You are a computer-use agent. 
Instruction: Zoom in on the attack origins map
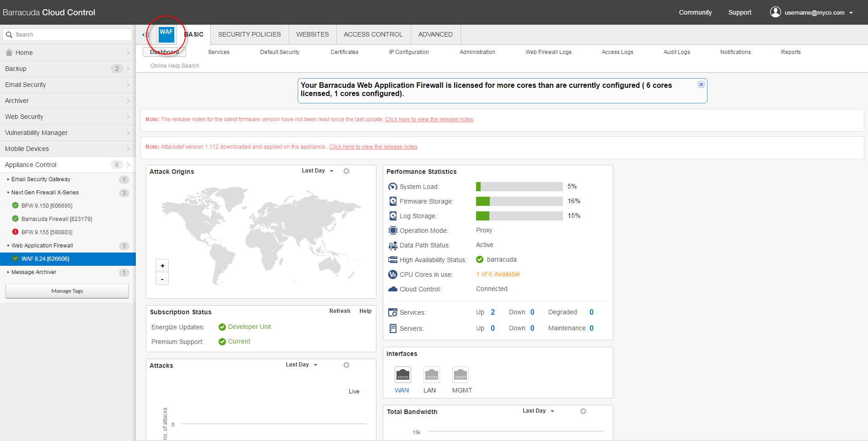click(162, 266)
